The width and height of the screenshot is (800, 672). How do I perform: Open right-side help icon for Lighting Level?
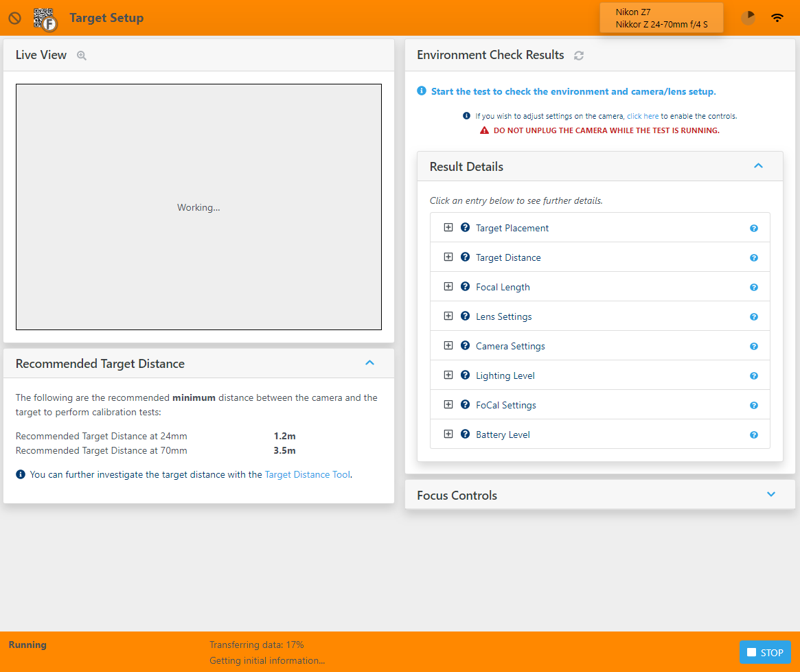pos(754,376)
